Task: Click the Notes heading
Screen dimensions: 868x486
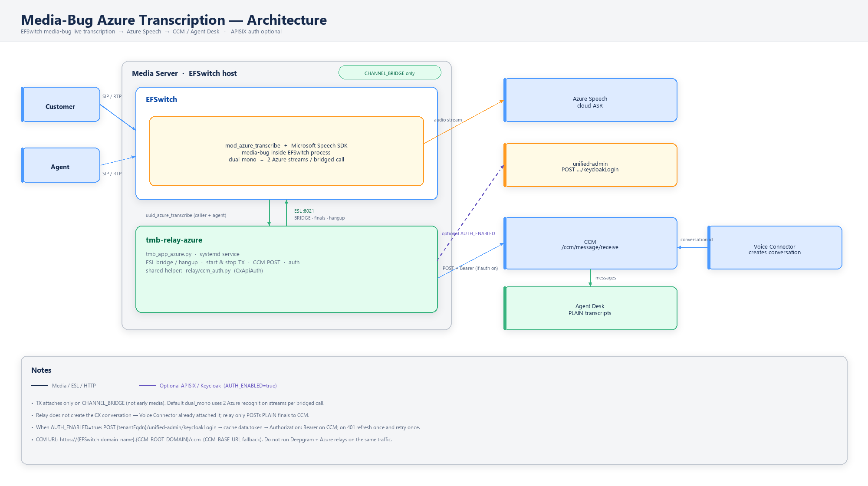Action: (41, 370)
